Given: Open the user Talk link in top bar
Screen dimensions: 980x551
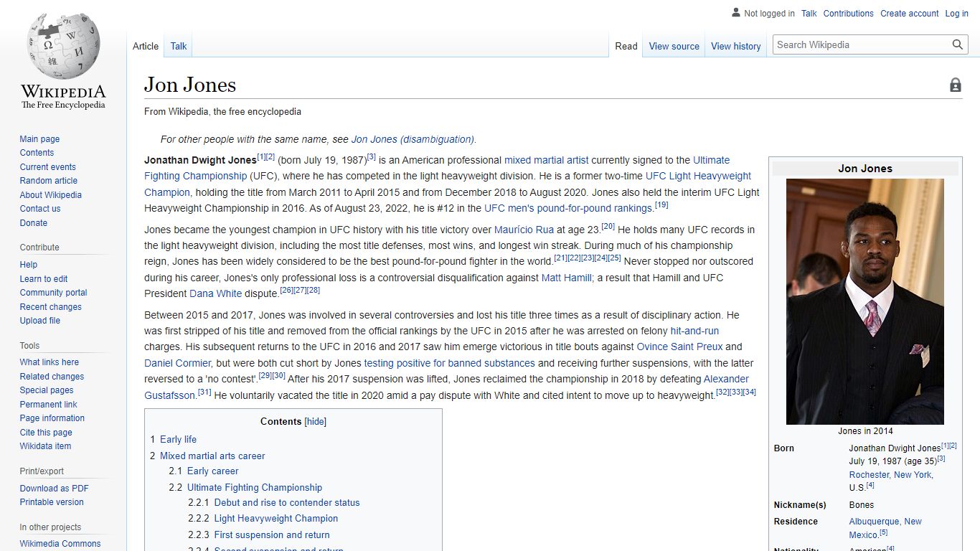Looking at the screenshot, I should [x=809, y=14].
